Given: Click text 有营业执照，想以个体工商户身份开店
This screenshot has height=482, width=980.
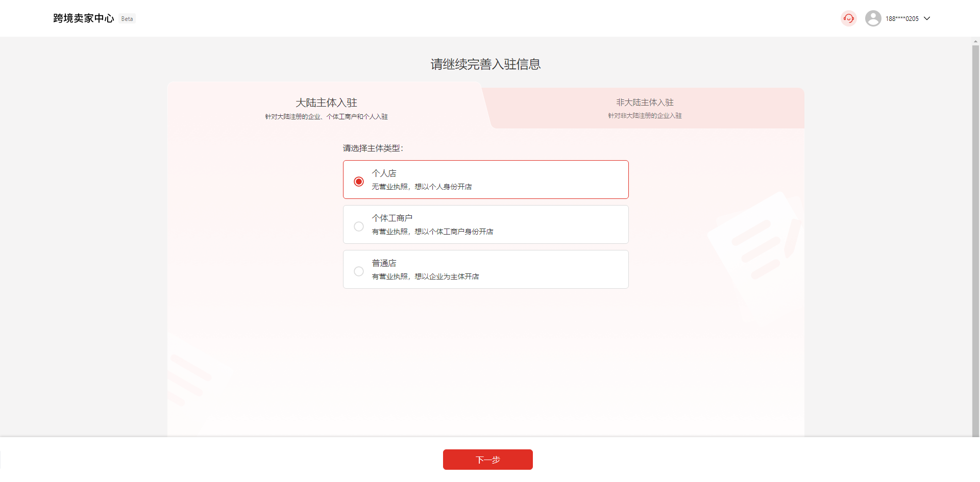Looking at the screenshot, I should 432,232.
